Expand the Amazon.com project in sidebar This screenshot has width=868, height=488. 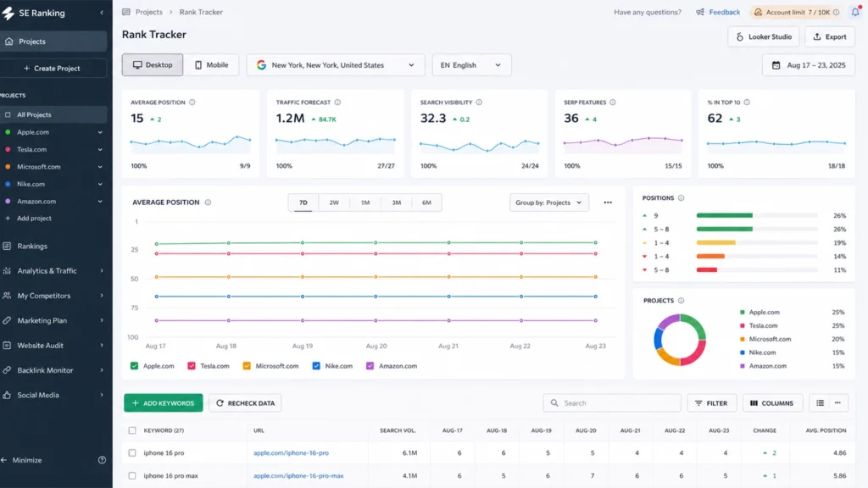(100, 202)
